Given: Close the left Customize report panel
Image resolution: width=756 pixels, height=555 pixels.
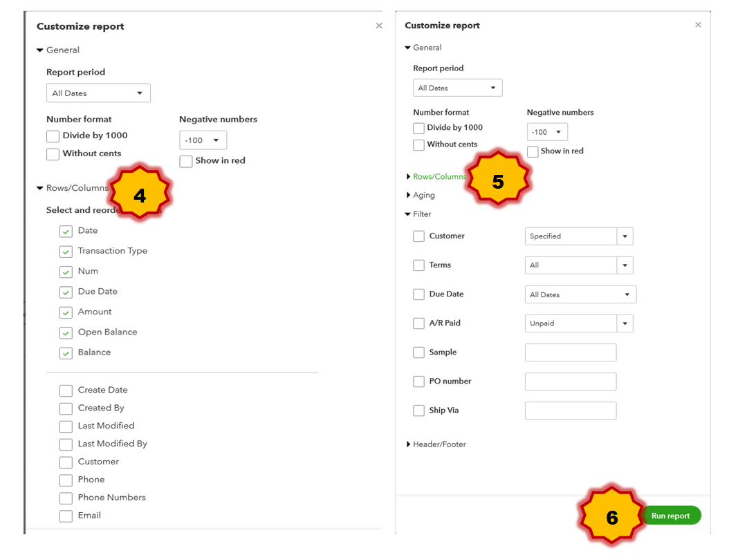Looking at the screenshot, I should 379,26.
